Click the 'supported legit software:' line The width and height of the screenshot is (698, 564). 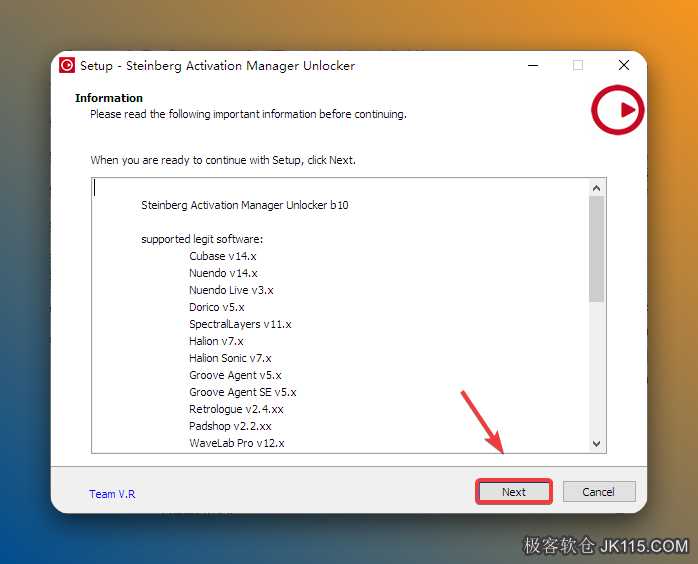(202, 239)
